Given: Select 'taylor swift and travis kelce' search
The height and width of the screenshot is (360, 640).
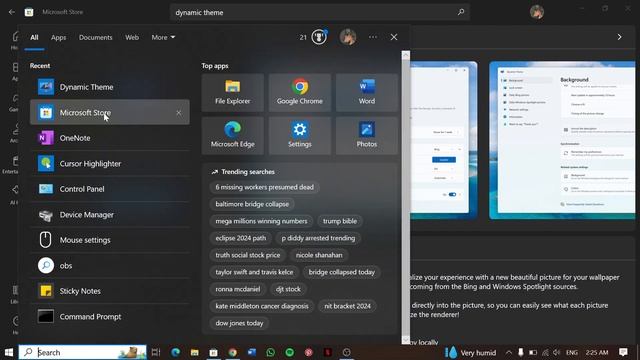Looking at the screenshot, I should pyautogui.click(x=254, y=272).
